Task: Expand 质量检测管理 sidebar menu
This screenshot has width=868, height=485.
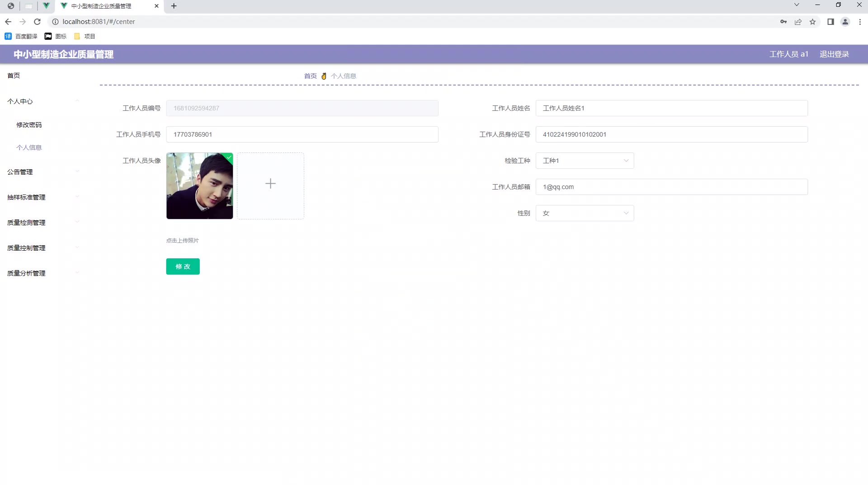Action: point(43,223)
